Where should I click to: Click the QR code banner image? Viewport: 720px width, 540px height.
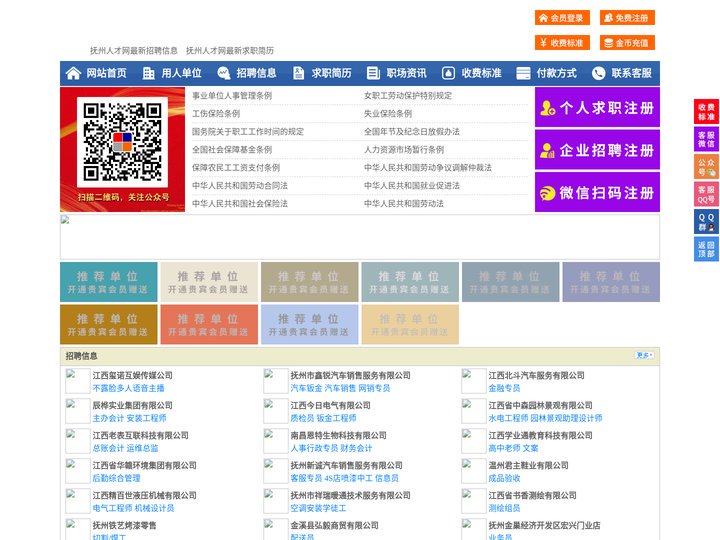point(123,150)
